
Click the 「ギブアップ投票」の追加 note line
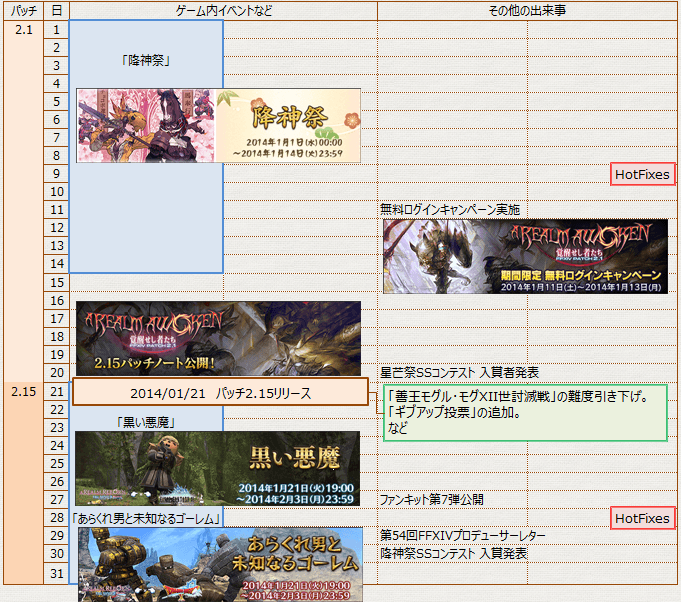(x=453, y=412)
